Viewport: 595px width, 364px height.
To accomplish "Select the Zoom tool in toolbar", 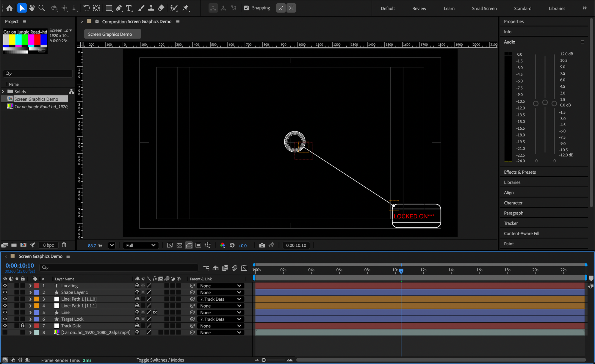I will 42,8.
